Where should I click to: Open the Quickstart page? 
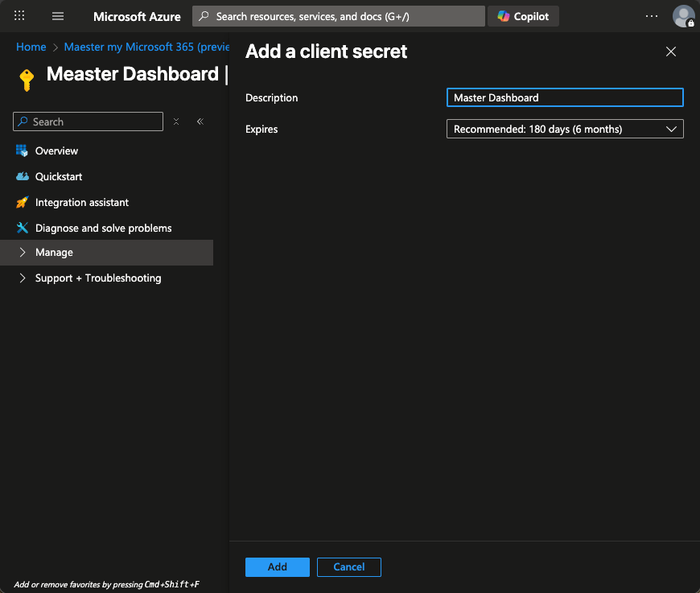(x=59, y=176)
